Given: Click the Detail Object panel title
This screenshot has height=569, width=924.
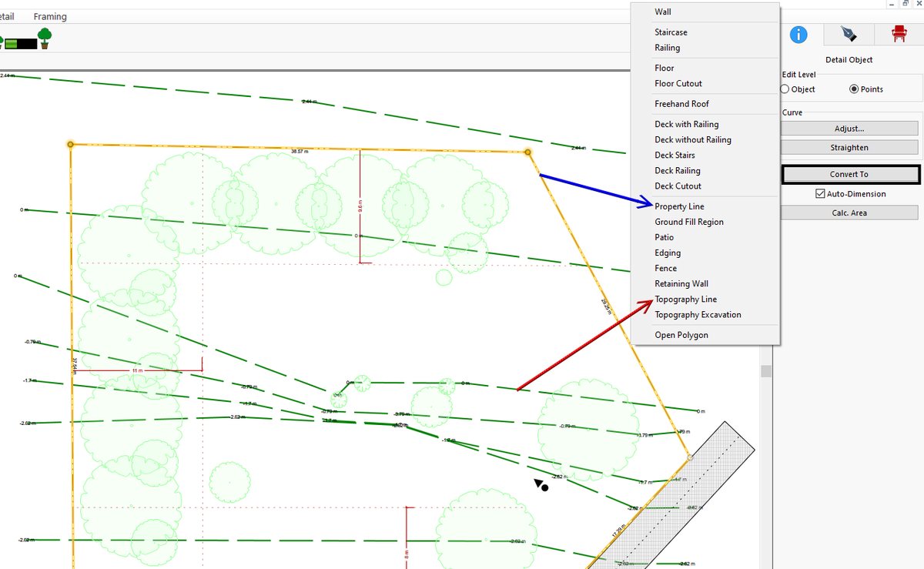Looking at the screenshot, I should click(x=849, y=59).
